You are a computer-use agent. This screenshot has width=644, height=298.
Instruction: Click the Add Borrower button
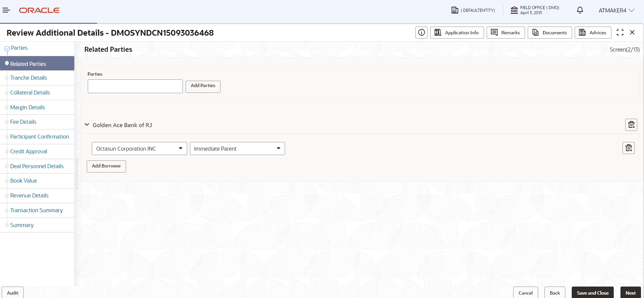click(106, 166)
